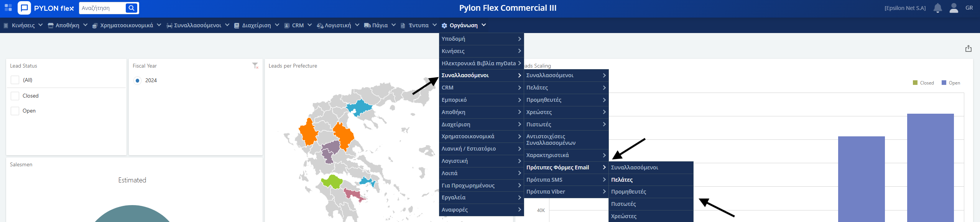The height and width of the screenshot is (222, 980).
Task: Select the 2024 fiscal year radio
Action: click(x=137, y=81)
